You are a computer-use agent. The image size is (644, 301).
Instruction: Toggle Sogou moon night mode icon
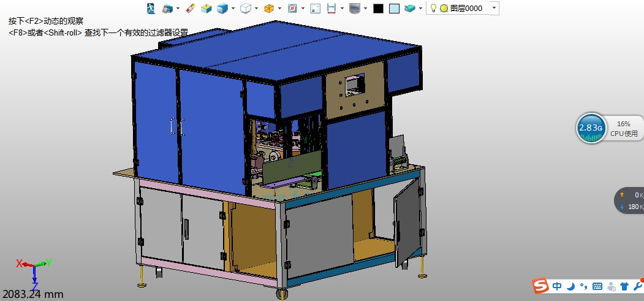570,286
